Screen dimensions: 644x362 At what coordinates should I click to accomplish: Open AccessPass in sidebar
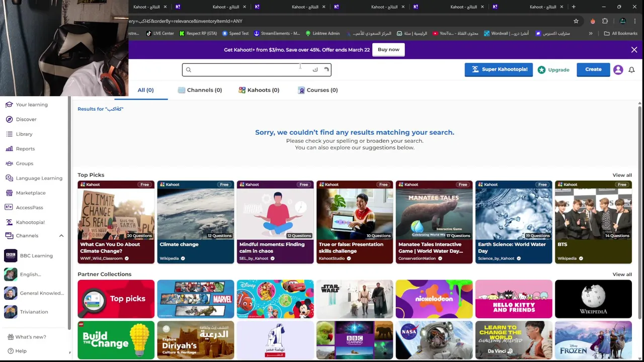(24, 207)
